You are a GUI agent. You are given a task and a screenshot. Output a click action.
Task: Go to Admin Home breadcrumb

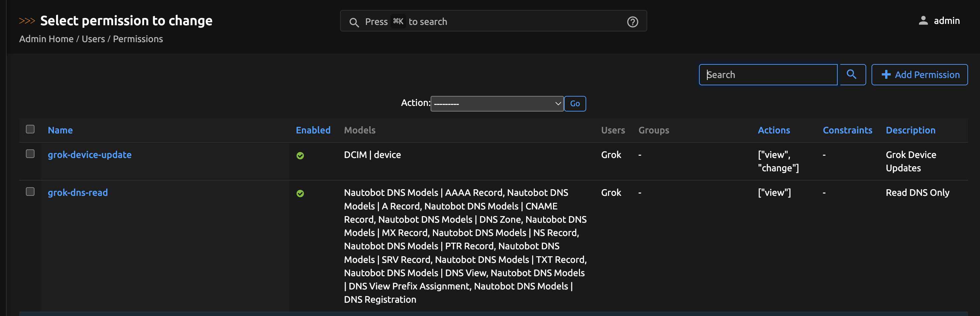46,39
